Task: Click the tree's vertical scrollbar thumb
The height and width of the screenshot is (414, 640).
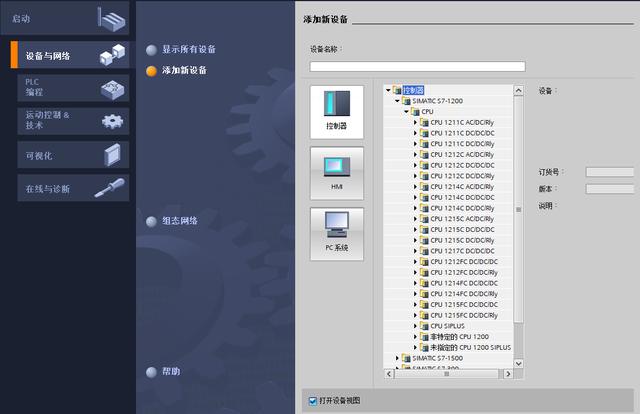Action: pyautogui.click(x=518, y=209)
